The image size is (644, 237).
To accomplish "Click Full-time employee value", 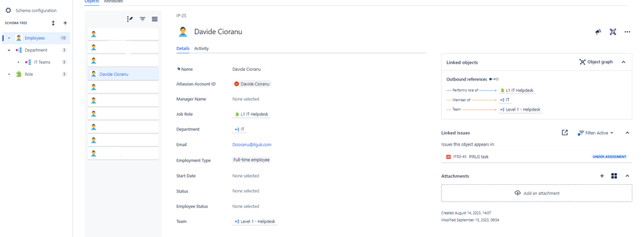I will (x=251, y=160).
